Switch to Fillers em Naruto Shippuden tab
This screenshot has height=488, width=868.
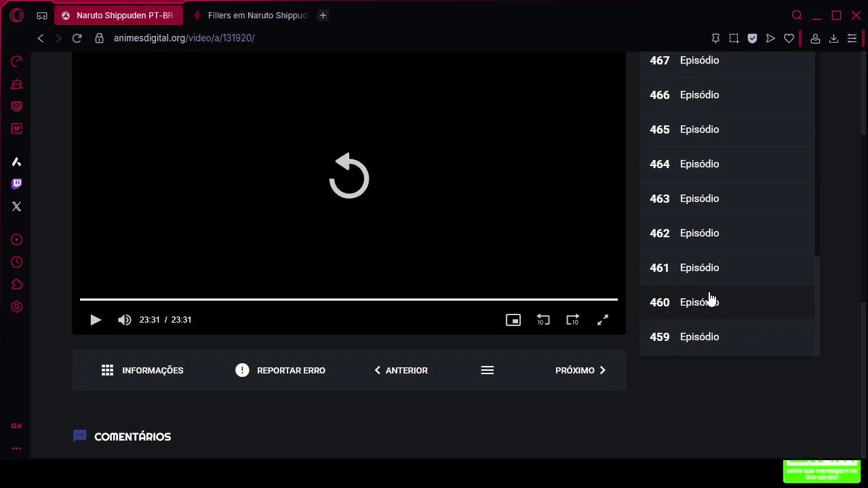(x=251, y=15)
